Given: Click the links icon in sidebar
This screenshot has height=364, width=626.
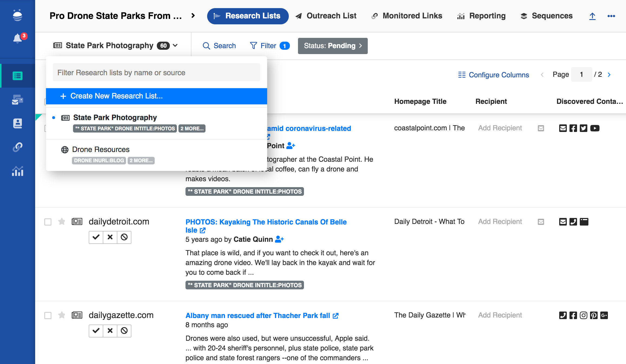Looking at the screenshot, I should coord(18,147).
